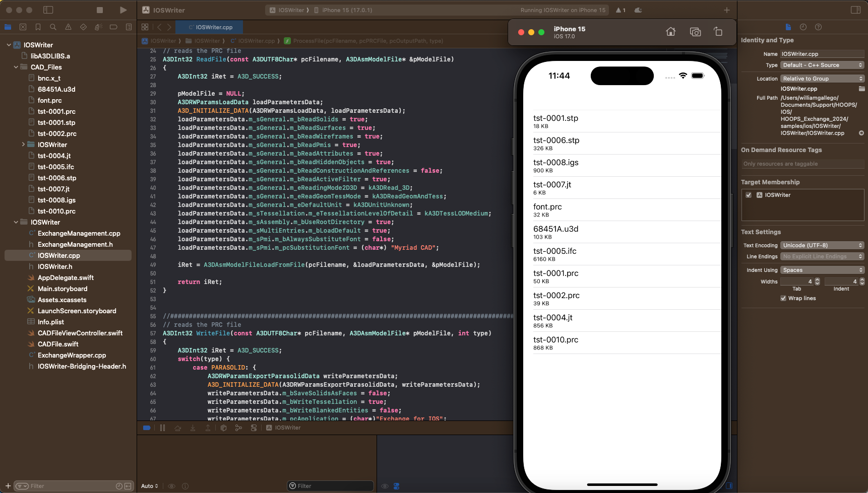Open Quick Help inspector question mark icon
This screenshot has height=493, width=868.
click(x=819, y=27)
